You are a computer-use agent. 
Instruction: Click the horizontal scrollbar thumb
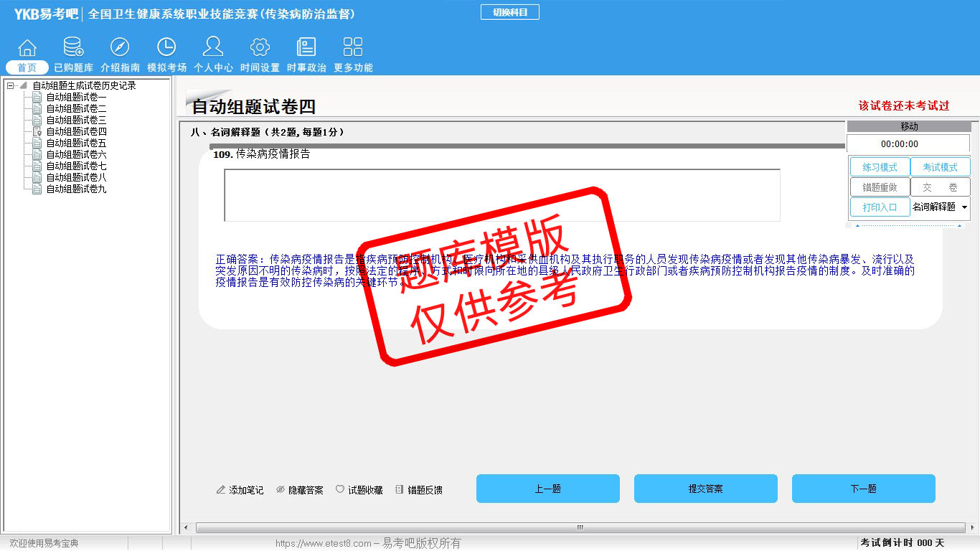coord(580,528)
